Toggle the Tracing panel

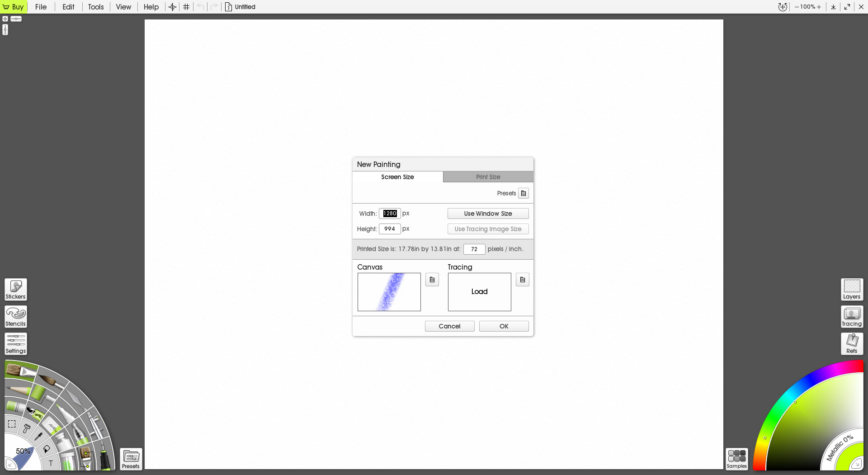coord(852,317)
